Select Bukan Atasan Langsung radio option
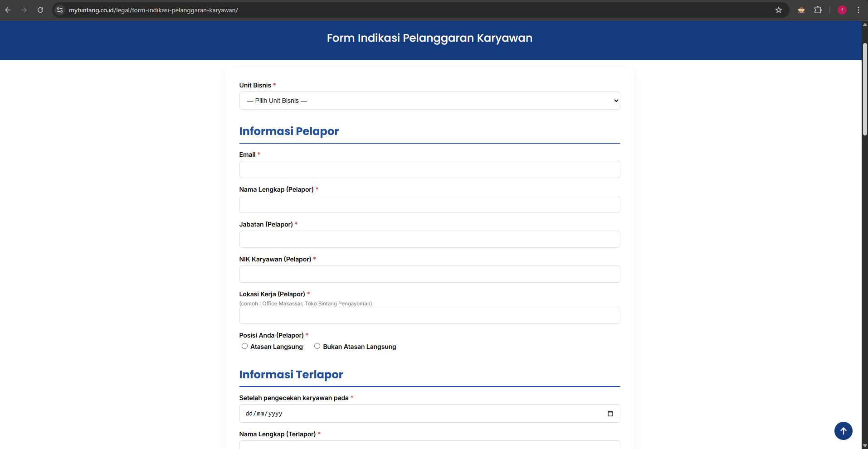This screenshot has width=868, height=449. coord(317,346)
